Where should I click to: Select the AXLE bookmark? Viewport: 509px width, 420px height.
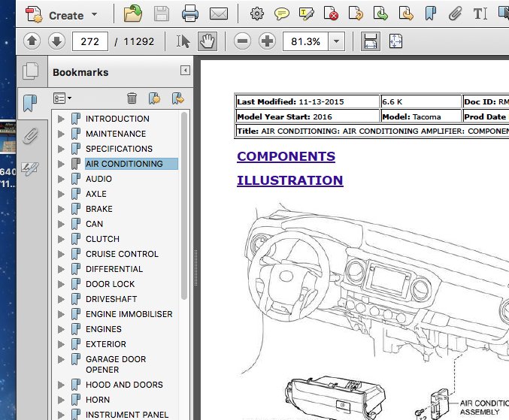96,194
